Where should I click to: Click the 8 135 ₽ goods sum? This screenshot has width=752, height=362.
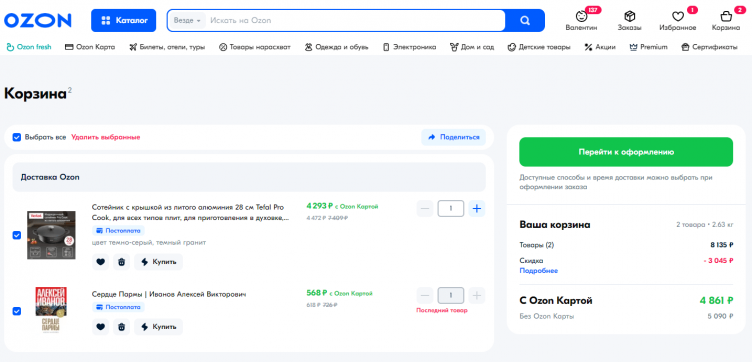[722, 245]
